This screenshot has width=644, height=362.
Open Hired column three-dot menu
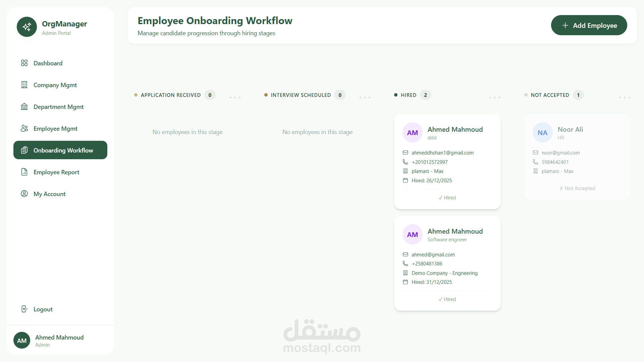click(x=495, y=98)
